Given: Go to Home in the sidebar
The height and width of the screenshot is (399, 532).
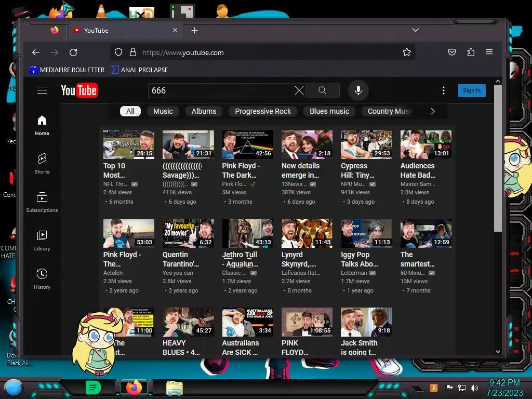Looking at the screenshot, I should [42, 126].
